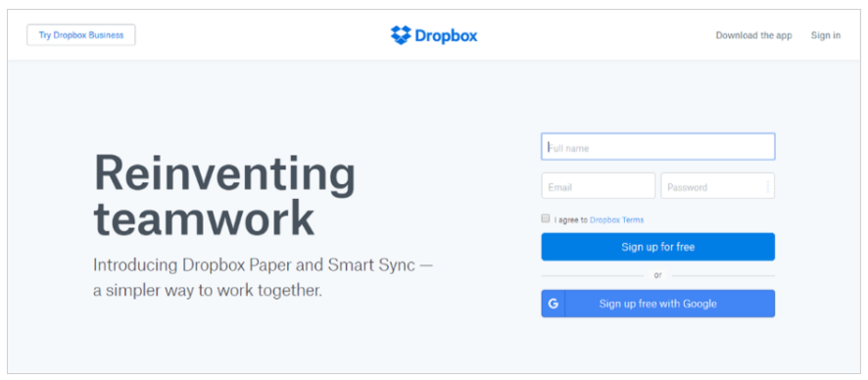Viewport: 868px width, 380px height.
Task: Check the agree to Dropbox Terms box
Action: [x=546, y=218]
